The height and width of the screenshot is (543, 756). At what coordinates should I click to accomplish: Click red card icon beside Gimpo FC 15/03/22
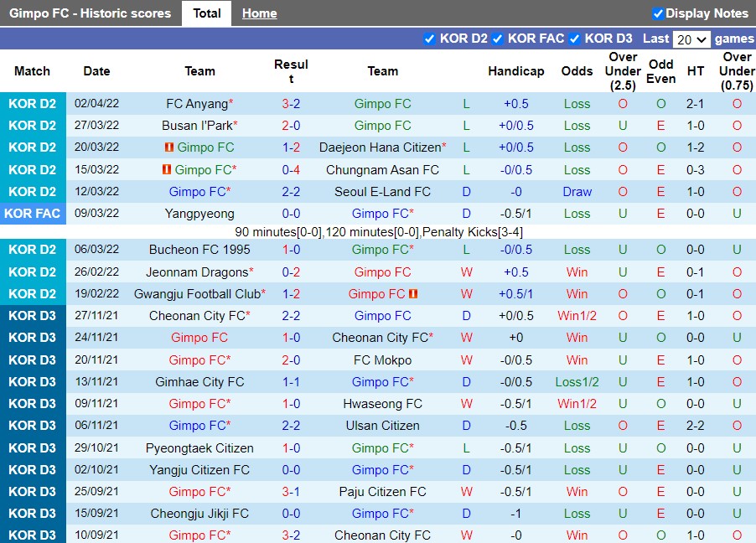coord(166,170)
